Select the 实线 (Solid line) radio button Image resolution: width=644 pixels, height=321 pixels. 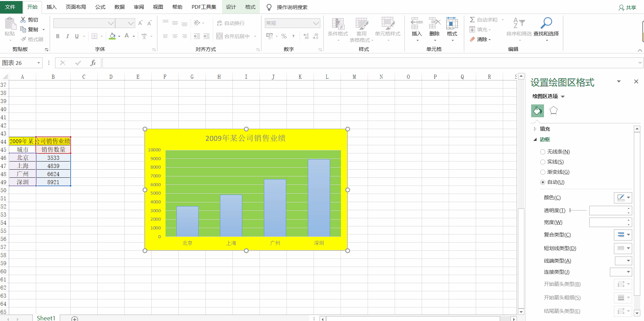(543, 162)
